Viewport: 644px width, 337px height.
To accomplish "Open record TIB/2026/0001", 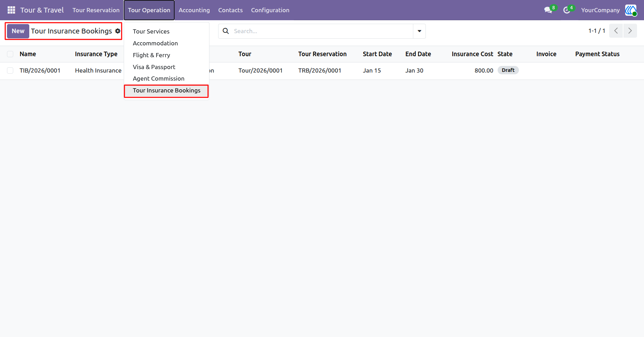I will [40, 70].
